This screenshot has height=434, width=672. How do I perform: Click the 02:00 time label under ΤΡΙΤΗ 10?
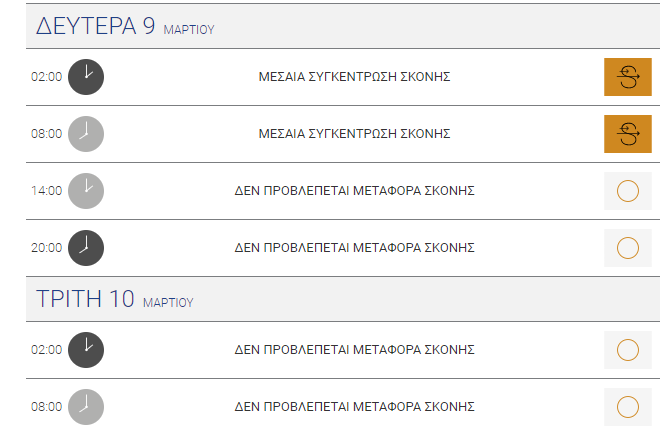coord(46,350)
